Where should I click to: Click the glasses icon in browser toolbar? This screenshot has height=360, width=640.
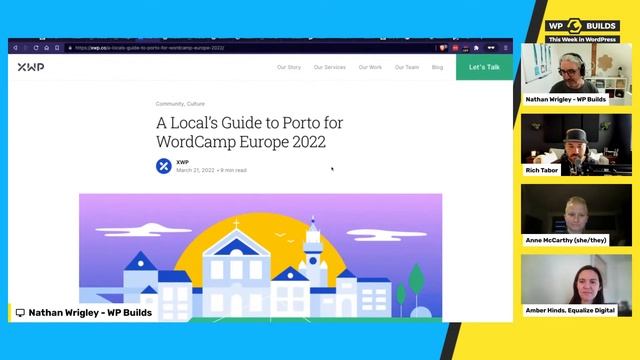point(491,48)
